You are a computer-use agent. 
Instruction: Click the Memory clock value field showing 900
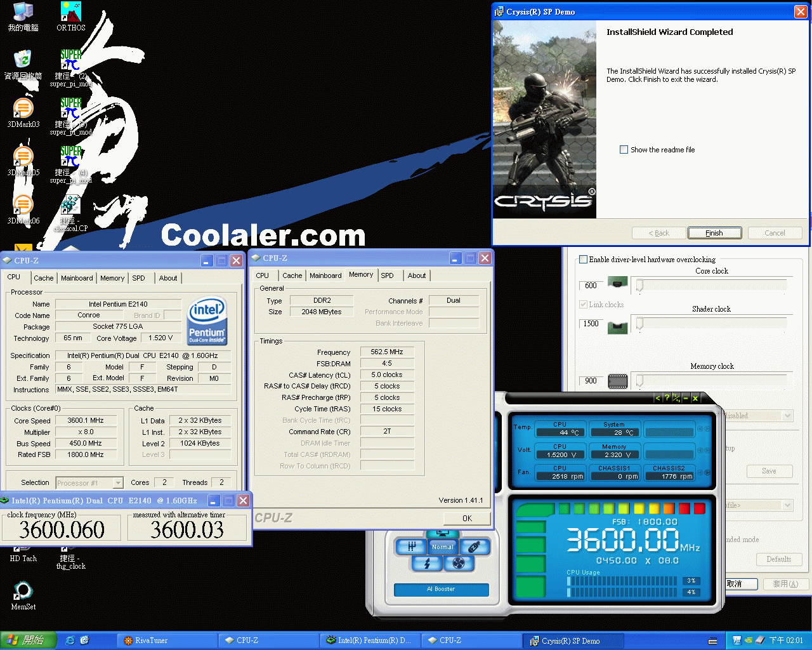591,381
